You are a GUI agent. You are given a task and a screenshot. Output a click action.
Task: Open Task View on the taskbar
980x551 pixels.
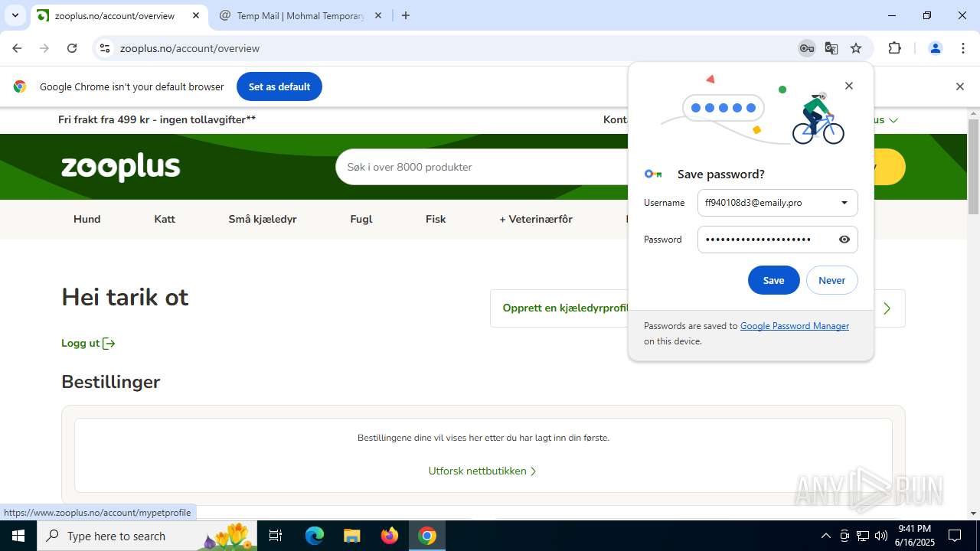coord(276,536)
